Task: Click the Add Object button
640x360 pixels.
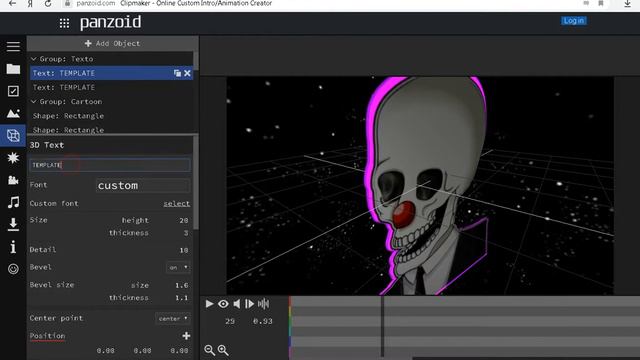Action: pyautogui.click(x=112, y=43)
